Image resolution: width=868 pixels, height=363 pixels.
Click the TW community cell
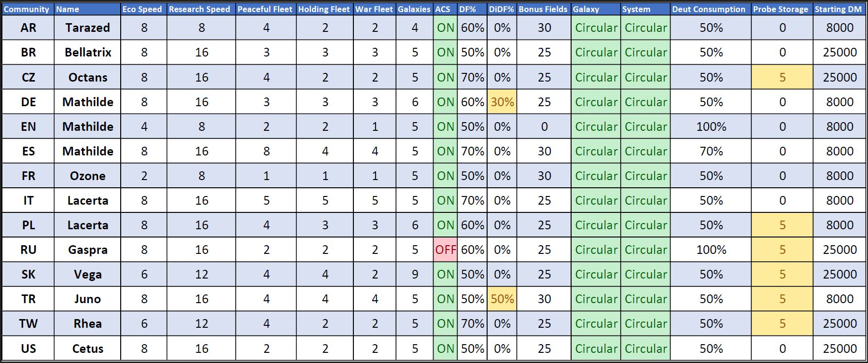point(28,323)
